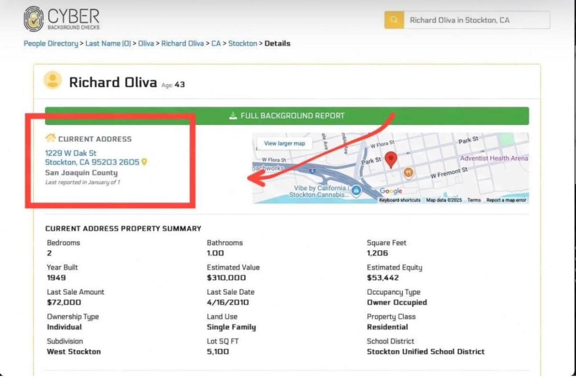Focus the search input field at top

click(x=476, y=20)
